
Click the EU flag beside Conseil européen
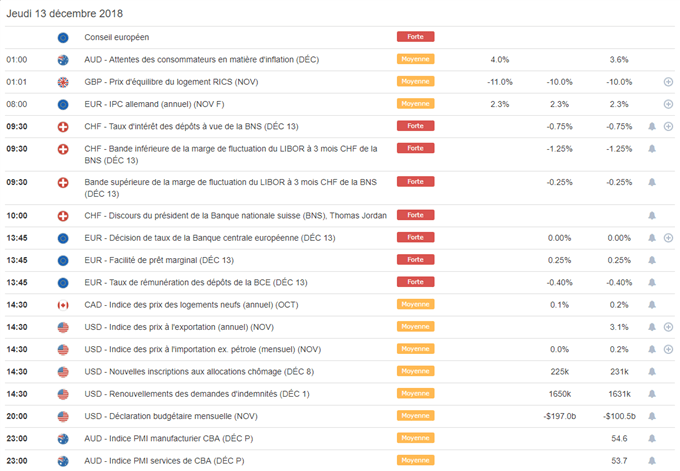(x=63, y=38)
